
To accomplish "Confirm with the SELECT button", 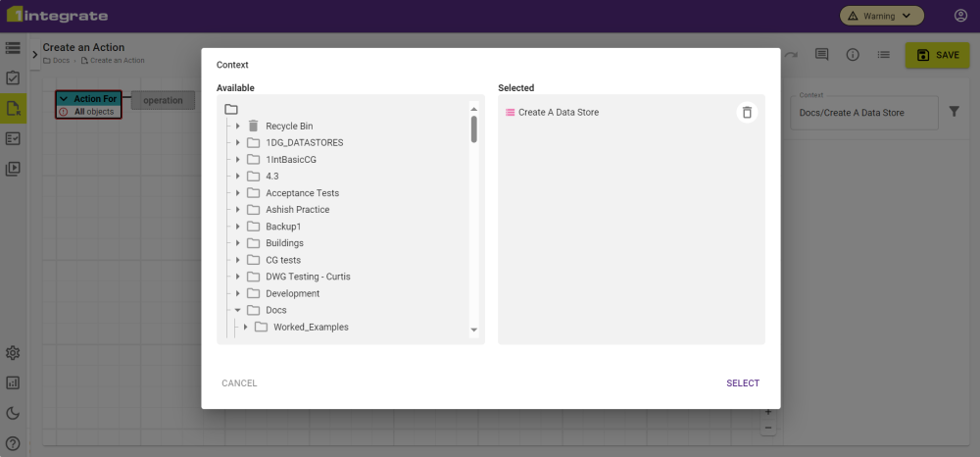I will (742, 383).
